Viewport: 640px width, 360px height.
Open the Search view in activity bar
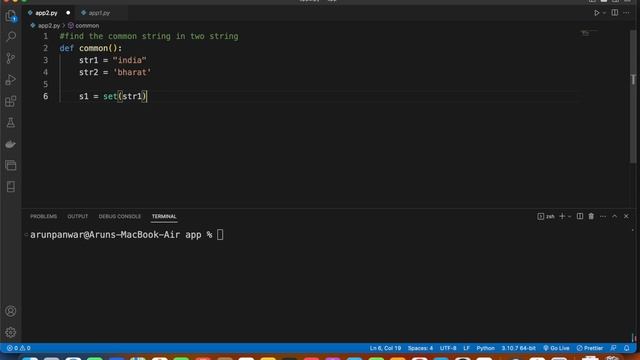click(x=11, y=37)
